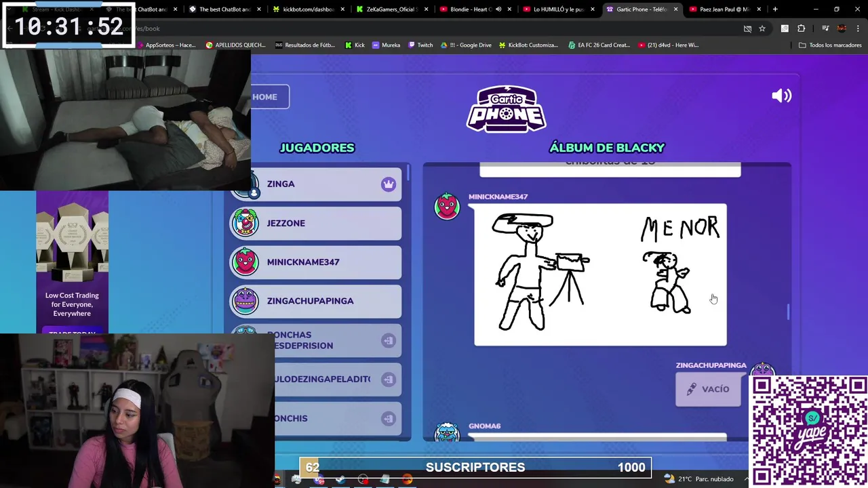Open the browser extensions puzzle icon

click(802, 28)
